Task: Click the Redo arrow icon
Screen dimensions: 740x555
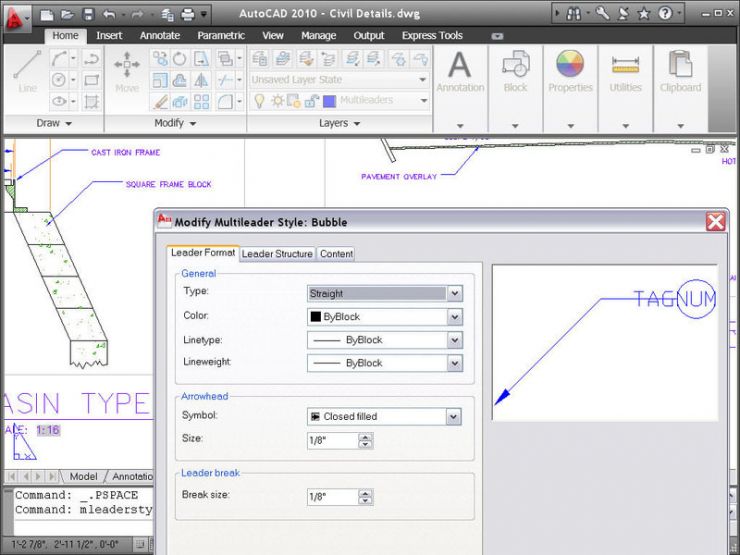Action: [x=137, y=15]
